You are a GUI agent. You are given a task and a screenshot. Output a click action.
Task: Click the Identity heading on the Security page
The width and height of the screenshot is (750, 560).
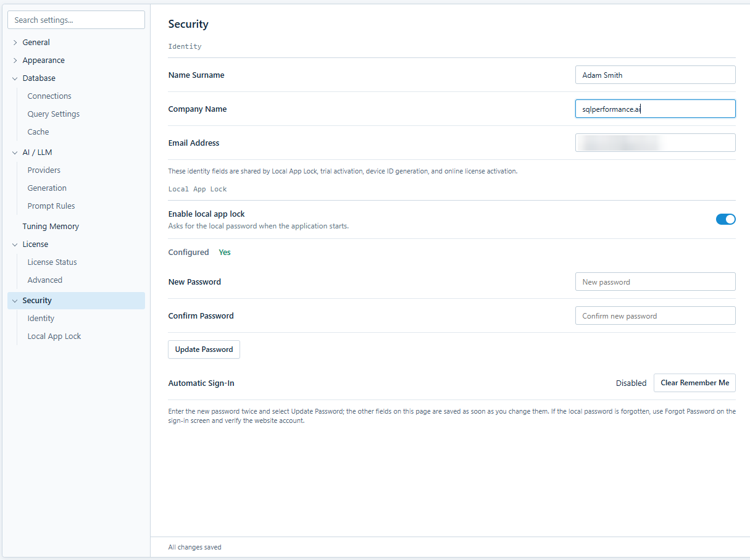pos(185,46)
